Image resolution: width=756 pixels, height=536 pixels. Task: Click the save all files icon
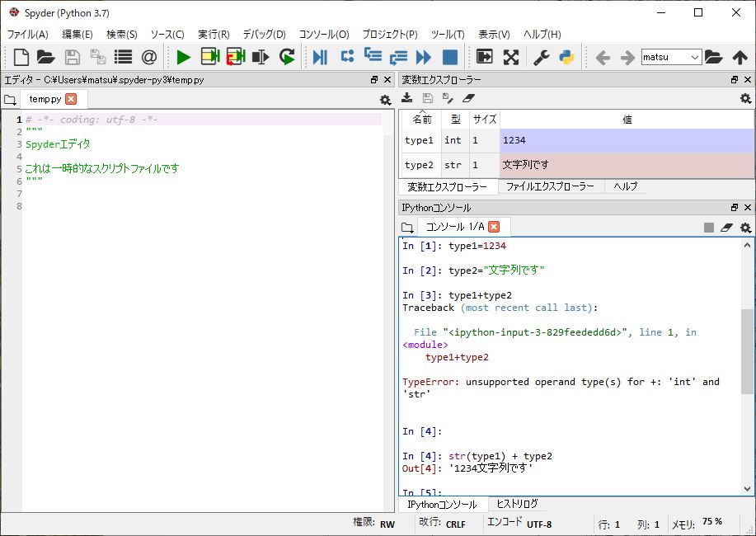[98, 57]
